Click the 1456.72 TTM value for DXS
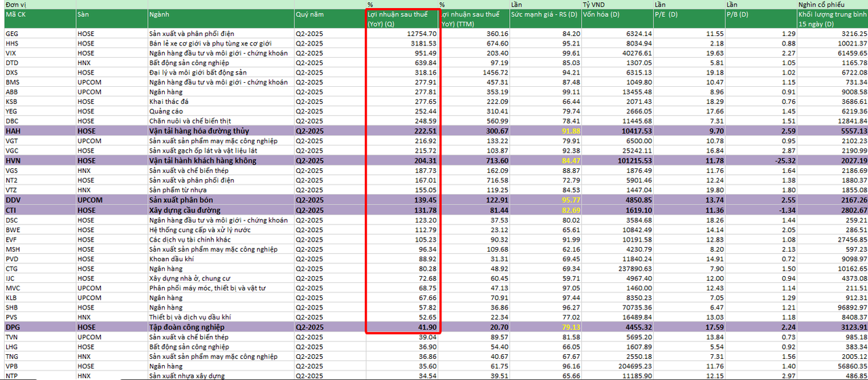Image resolution: width=868 pixels, height=380 pixels. [x=495, y=72]
